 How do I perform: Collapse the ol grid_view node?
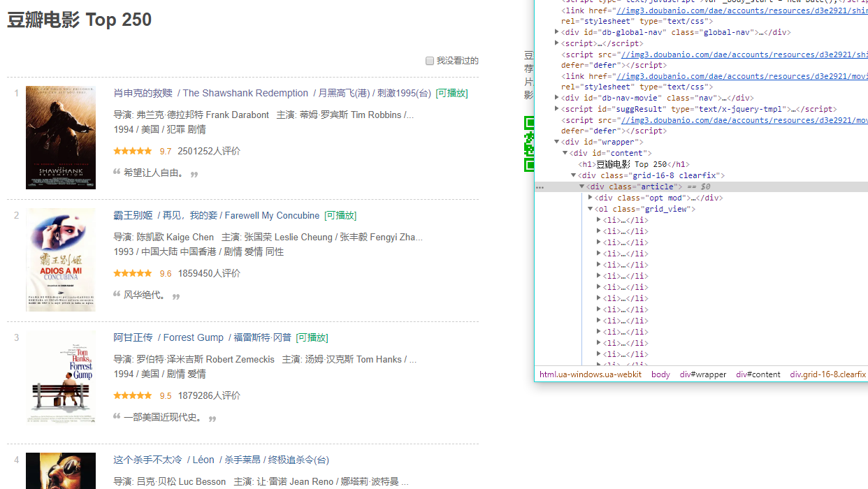[x=591, y=209]
